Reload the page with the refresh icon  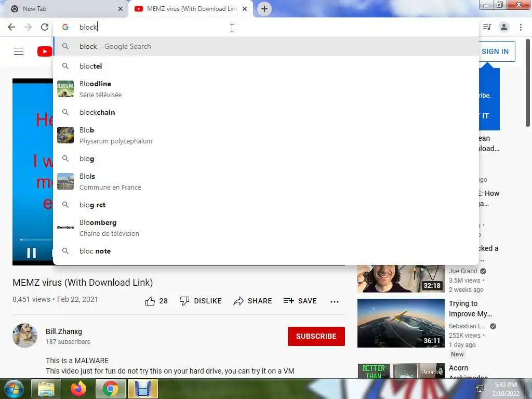(x=45, y=27)
